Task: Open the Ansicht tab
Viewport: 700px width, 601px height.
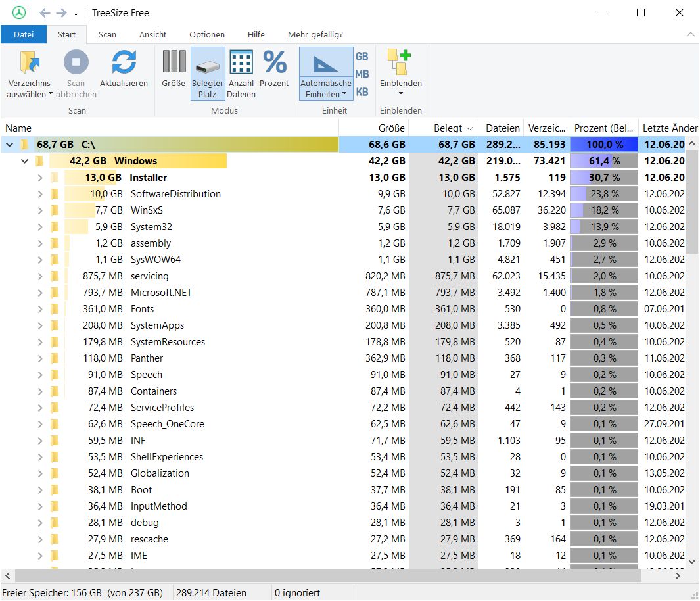Action: click(152, 34)
